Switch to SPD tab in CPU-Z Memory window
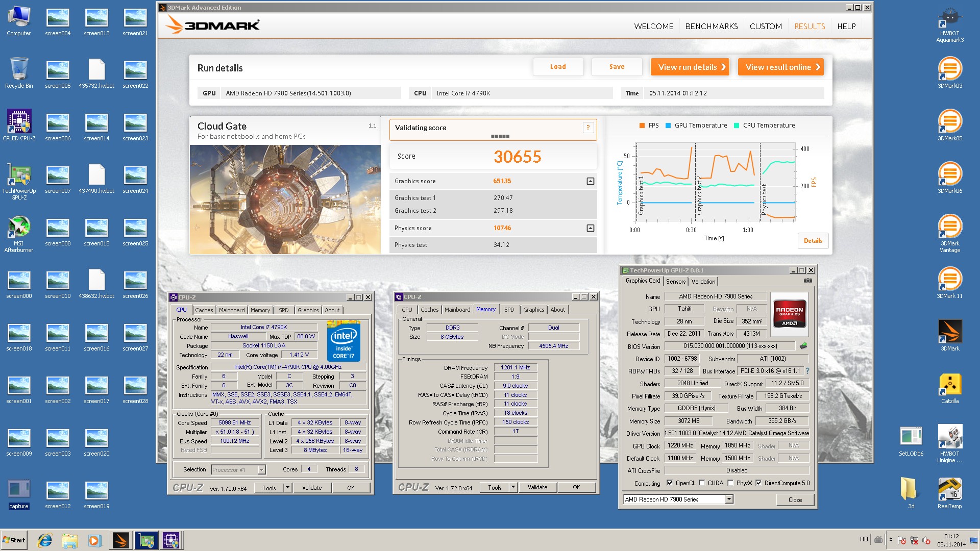This screenshot has width=980, height=551. [509, 310]
